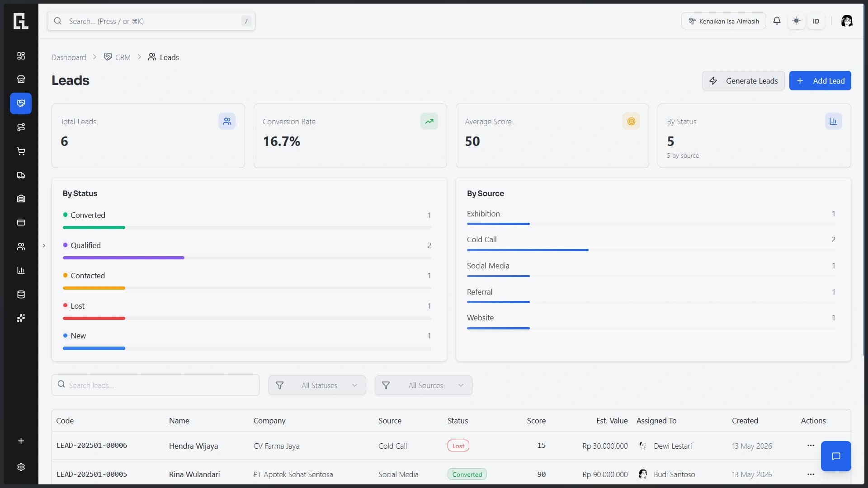Open the chat bubble widget

pyautogui.click(x=836, y=456)
